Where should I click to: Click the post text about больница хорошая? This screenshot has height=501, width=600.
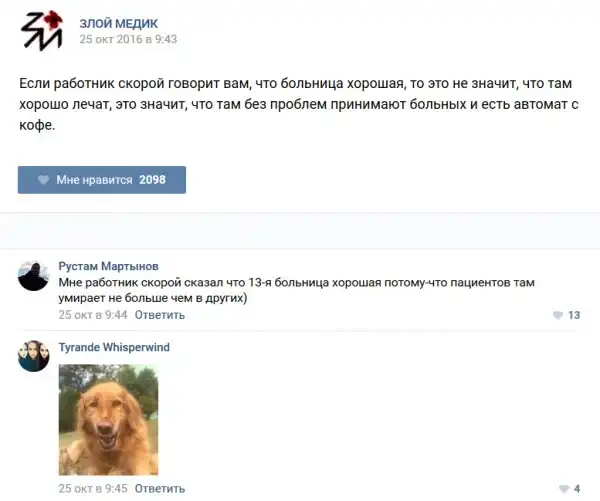(299, 104)
